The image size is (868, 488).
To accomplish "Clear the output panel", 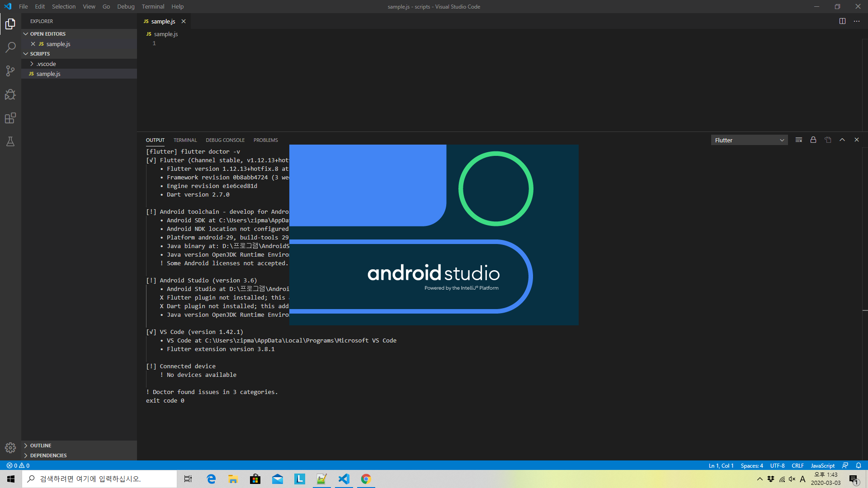I will (799, 140).
